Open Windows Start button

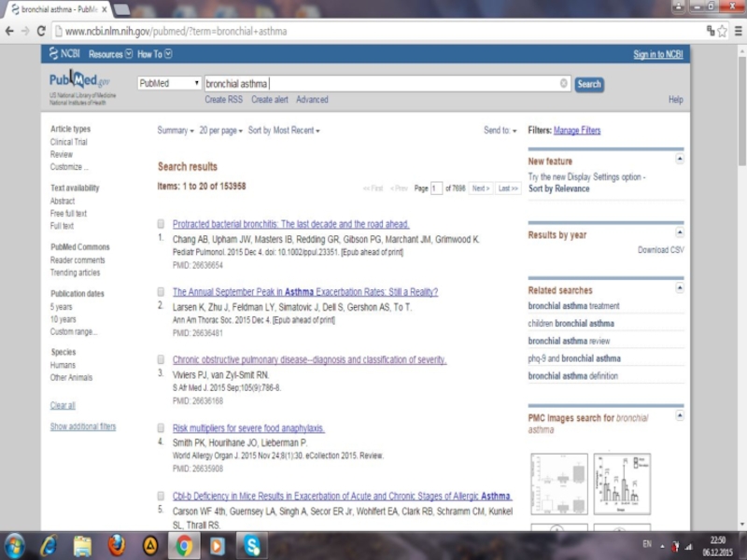click(x=14, y=546)
